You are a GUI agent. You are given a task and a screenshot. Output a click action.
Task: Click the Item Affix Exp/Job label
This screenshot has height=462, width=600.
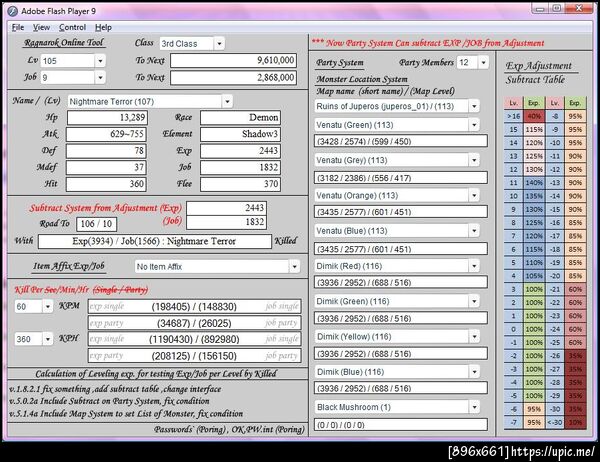click(68, 266)
